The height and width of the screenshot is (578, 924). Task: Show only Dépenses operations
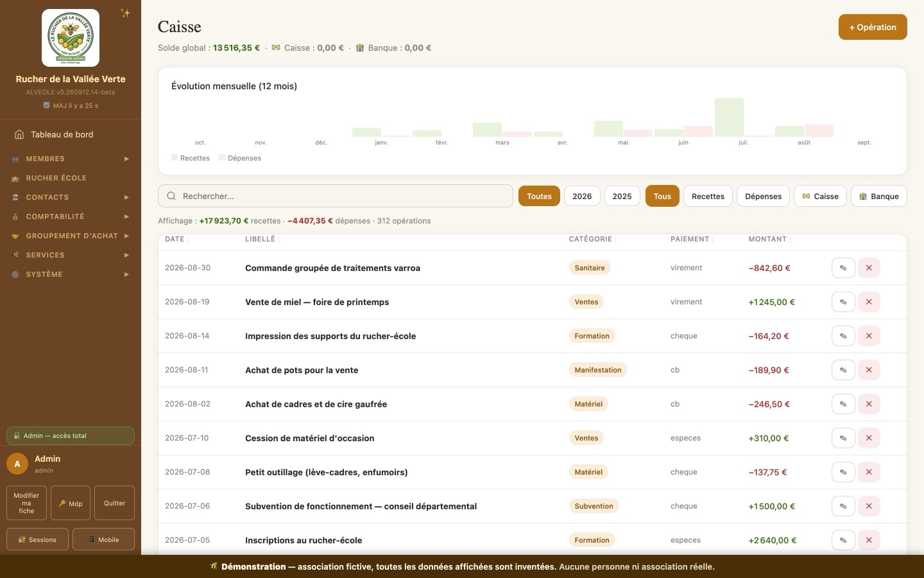[763, 197]
